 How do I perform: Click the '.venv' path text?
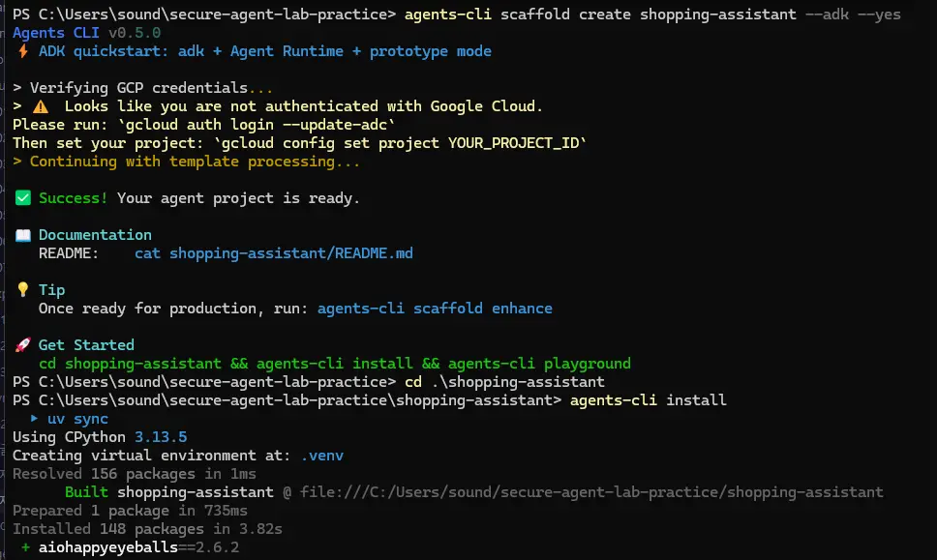(x=322, y=456)
